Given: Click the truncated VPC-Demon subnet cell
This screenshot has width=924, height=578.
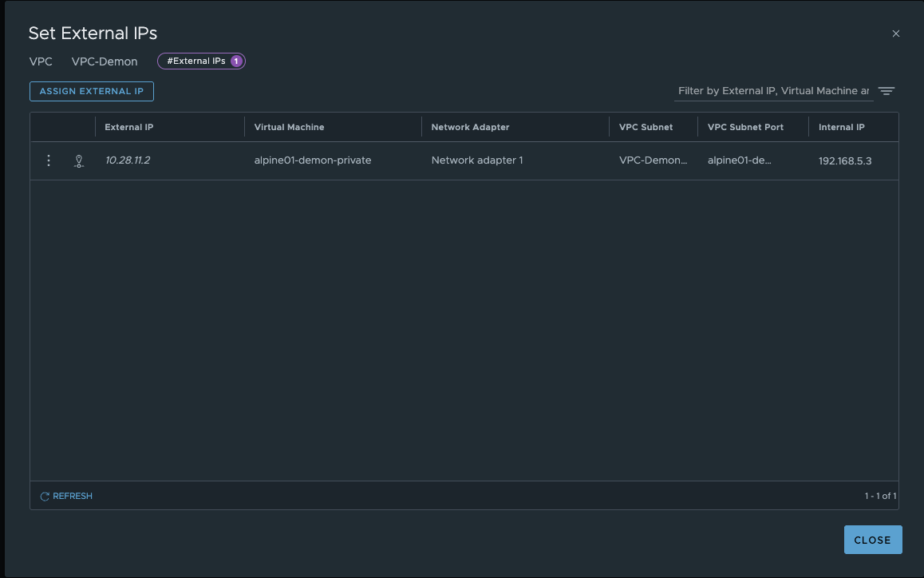Looking at the screenshot, I should [x=653, y=160].
